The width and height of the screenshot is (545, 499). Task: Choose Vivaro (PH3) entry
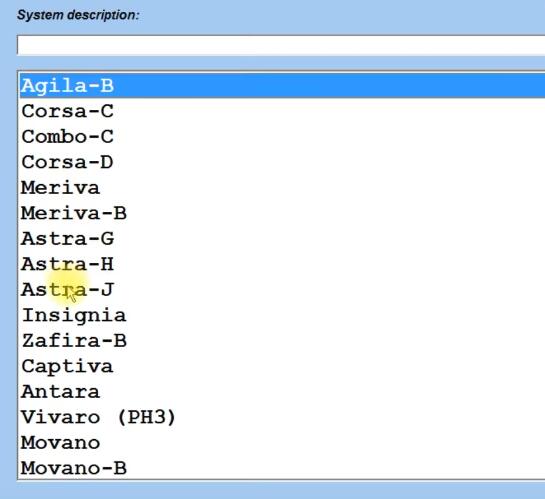tap(98, 417)
